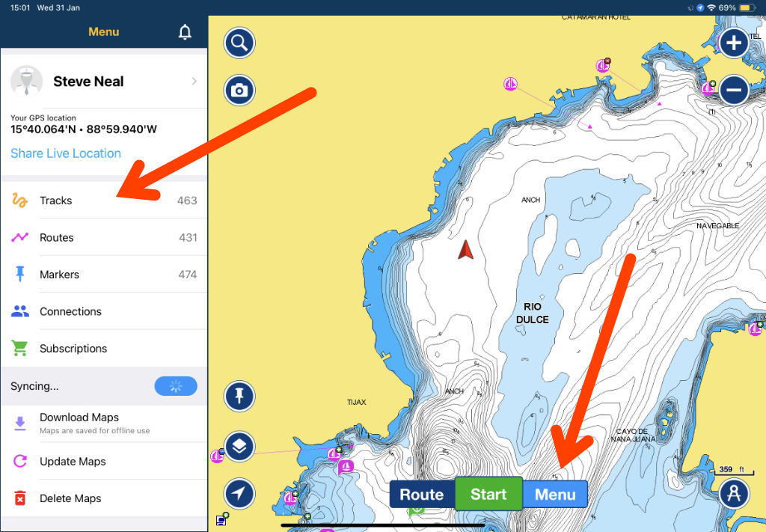The height and width of the screenshot is (532, 766).
Task: Tap the Routes zigzag line icon
Action: (x=19, y=237)
